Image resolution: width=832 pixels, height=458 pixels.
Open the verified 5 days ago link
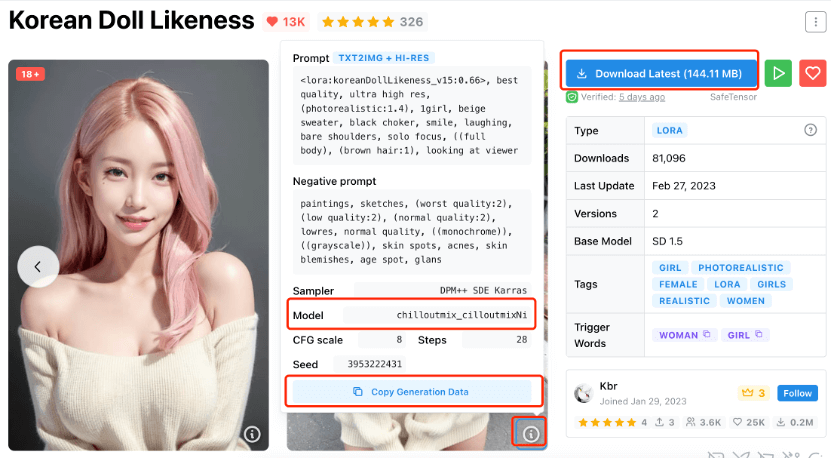(x=642, y=97)
